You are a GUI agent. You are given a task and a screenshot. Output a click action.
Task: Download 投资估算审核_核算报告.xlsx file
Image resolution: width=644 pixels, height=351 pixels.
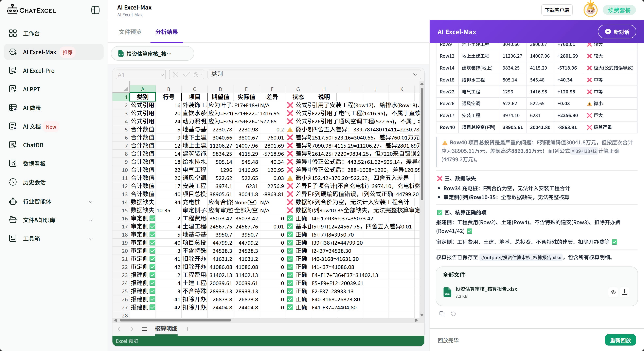pyautogui.click(x=625, y=292)
